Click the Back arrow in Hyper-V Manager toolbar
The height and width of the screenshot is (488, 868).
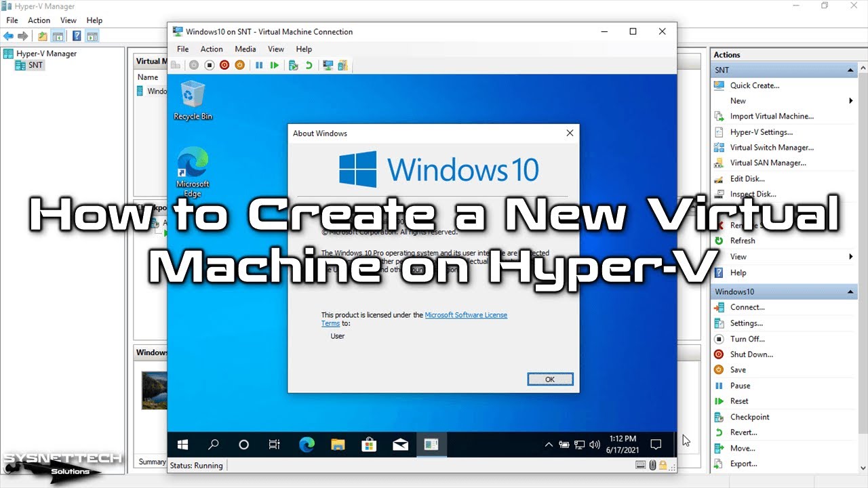(x=8, y=36)
